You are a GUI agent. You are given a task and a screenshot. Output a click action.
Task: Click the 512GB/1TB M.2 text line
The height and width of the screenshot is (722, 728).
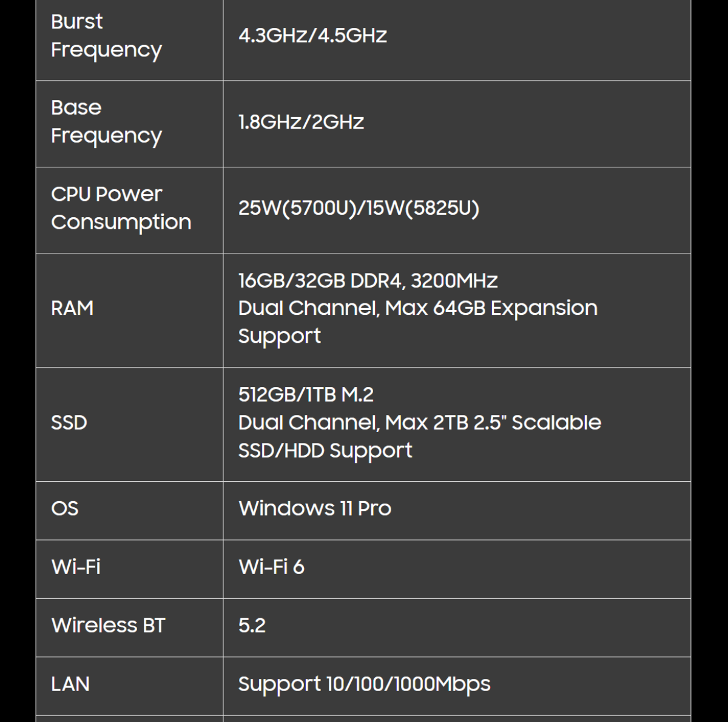click(306, 395)
